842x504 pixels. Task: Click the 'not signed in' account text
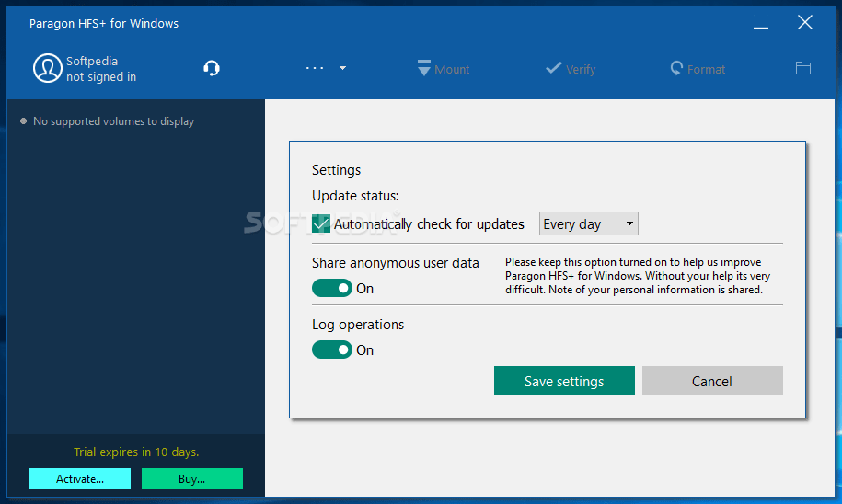tap(101, 77)
